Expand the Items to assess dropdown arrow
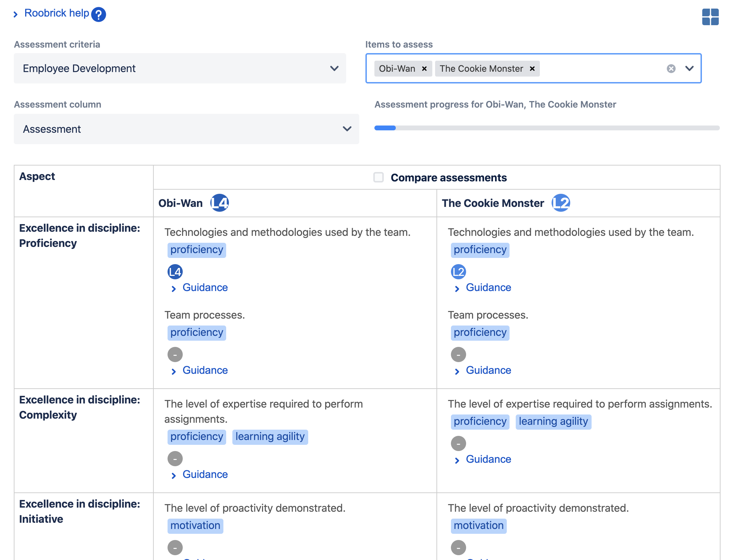Image resolution: width=735 pixels, height=560 pixels. [x=689, y=68]
